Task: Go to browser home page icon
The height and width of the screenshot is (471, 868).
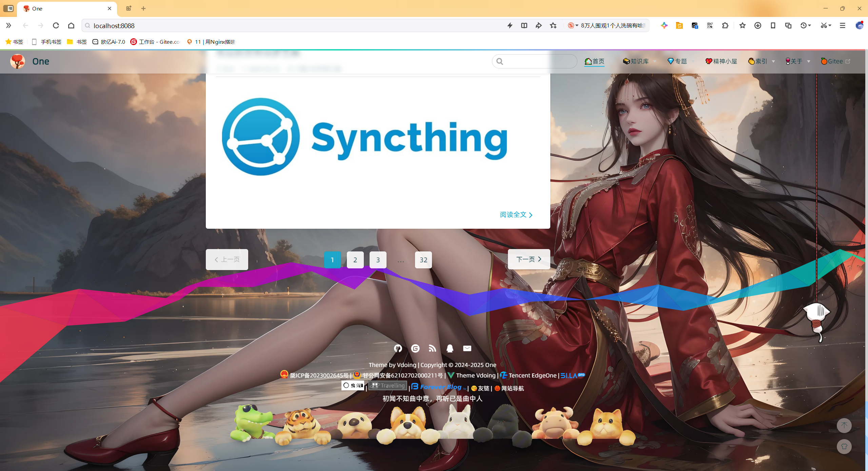Action: (x=71, y=25)
